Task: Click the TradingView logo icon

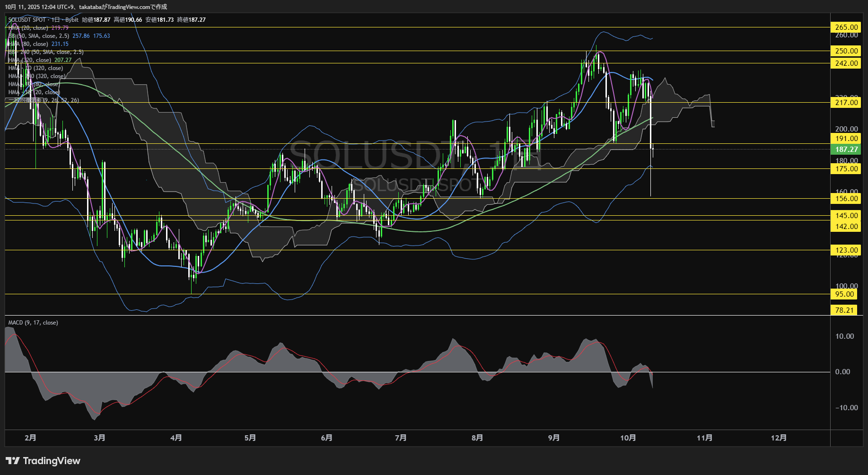Action: point(12,461)
